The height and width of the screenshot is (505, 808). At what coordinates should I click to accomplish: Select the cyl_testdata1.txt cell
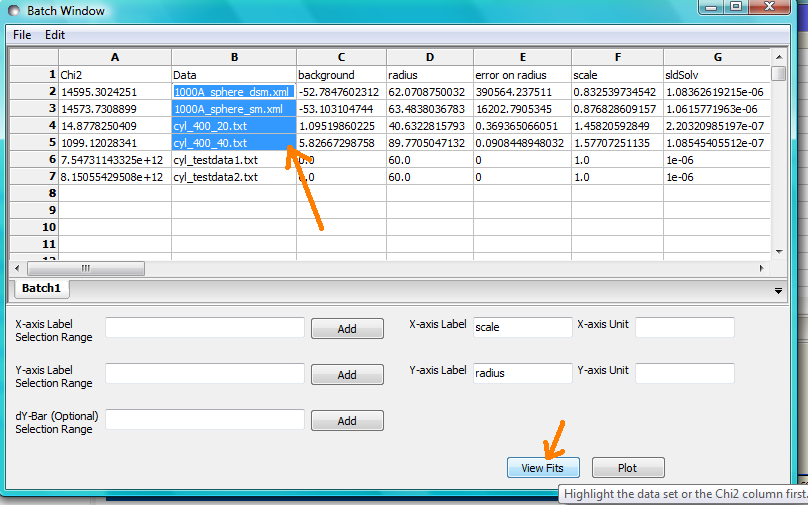(x=233, y=159)
